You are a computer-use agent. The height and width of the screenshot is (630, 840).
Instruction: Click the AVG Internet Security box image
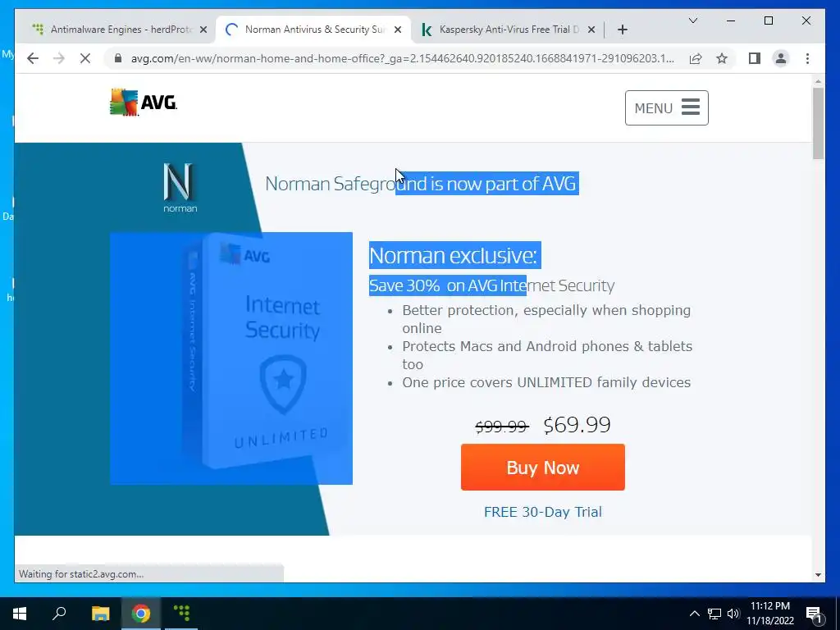231,358
